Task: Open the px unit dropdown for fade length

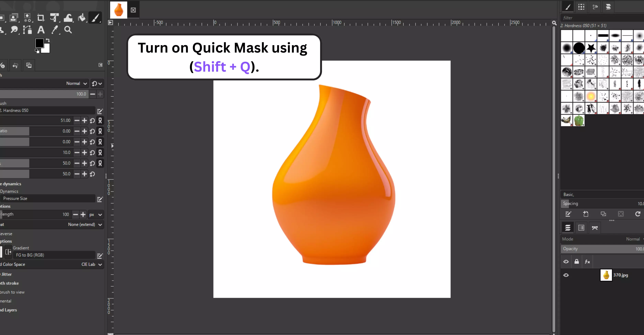Action: (96, 215)
